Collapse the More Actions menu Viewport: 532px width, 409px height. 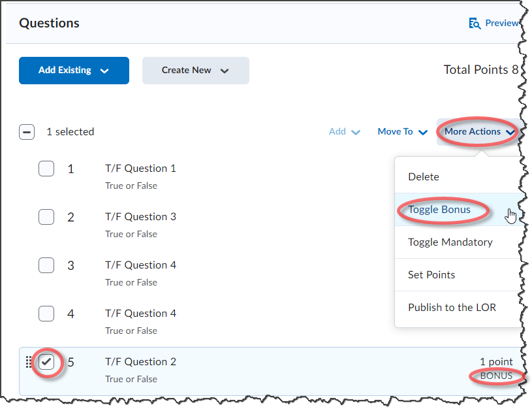tap(479, 132)
